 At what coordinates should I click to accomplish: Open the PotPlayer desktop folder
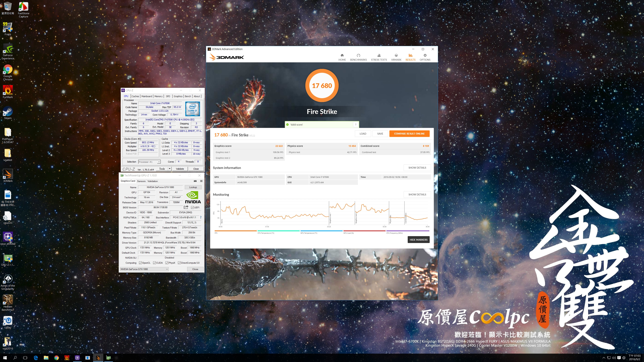click(8, 135)
